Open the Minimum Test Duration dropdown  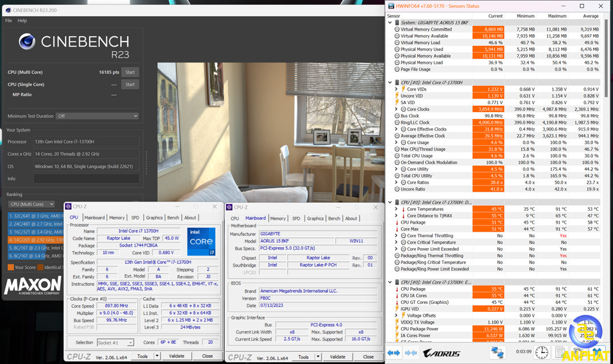97,116
